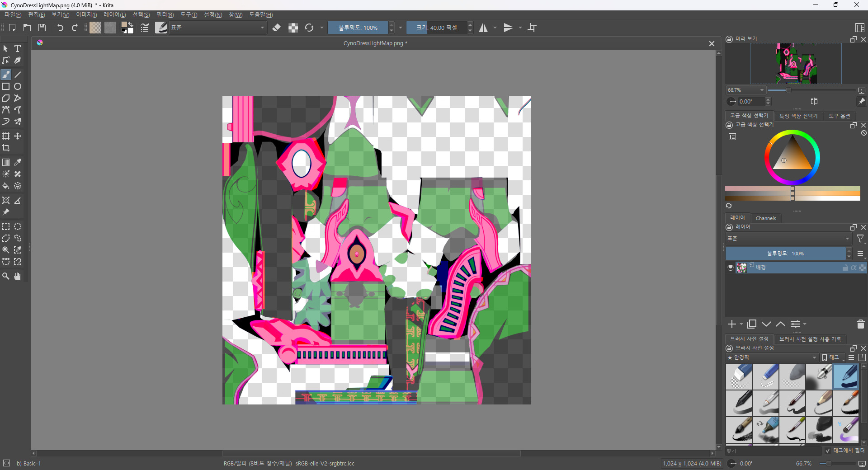Delete layer using trash icon

tap(860, 324)
